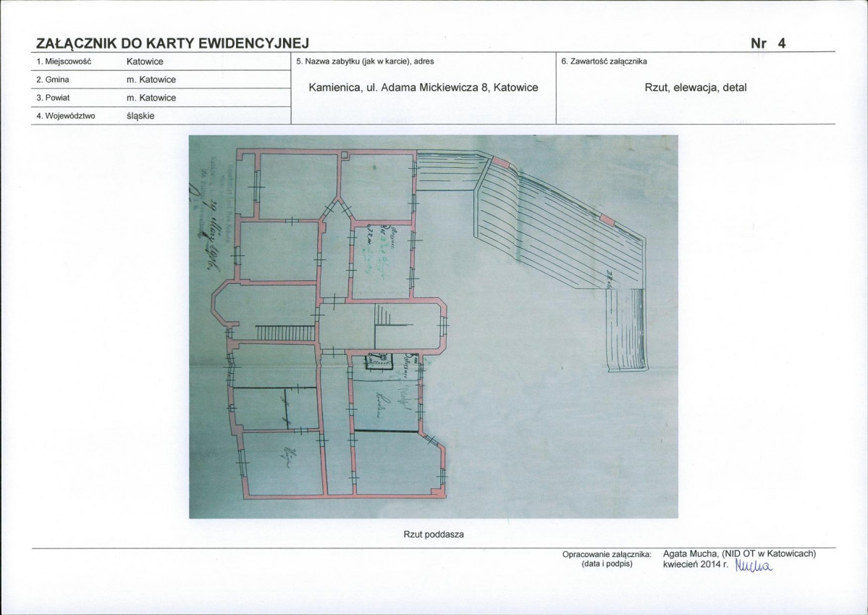Click the date kwiecień 2014 r.
868x615 pixels.
[695, 564]
